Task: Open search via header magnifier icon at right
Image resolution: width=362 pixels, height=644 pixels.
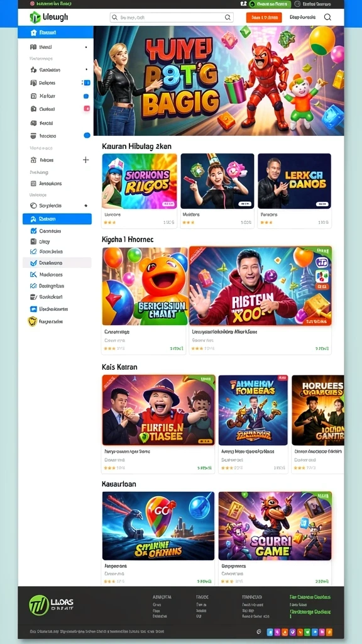Action: (x=327, y=17)
